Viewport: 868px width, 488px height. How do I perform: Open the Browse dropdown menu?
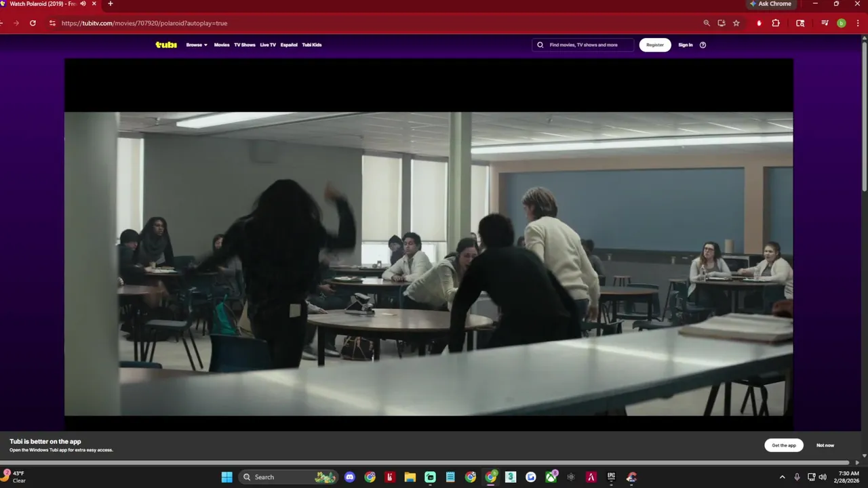197,45
